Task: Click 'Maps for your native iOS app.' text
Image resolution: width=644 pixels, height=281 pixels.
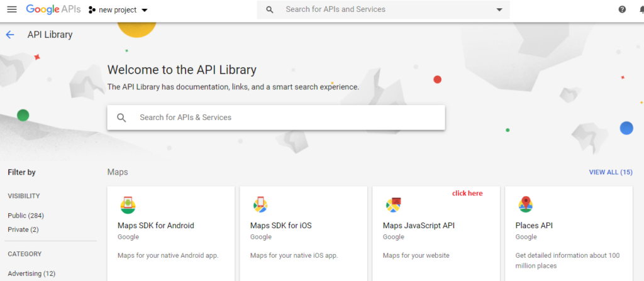Action: tap(294, 255)
